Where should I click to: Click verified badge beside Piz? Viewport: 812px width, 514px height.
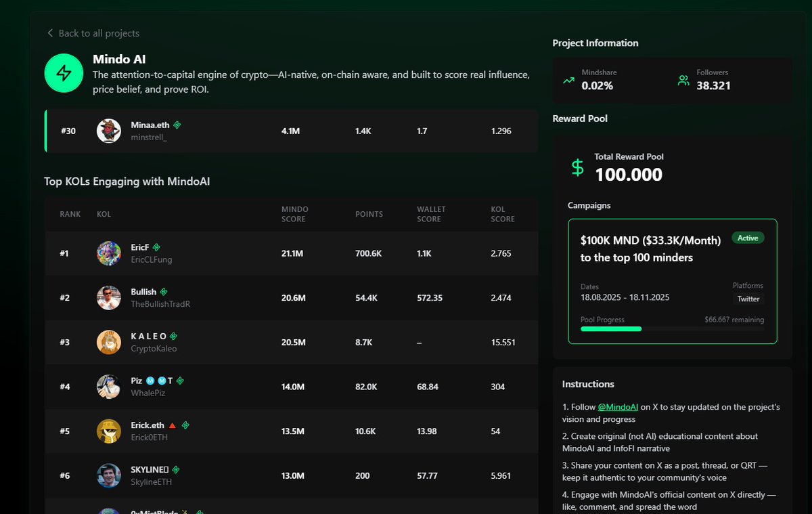click(x=180, y=381)
